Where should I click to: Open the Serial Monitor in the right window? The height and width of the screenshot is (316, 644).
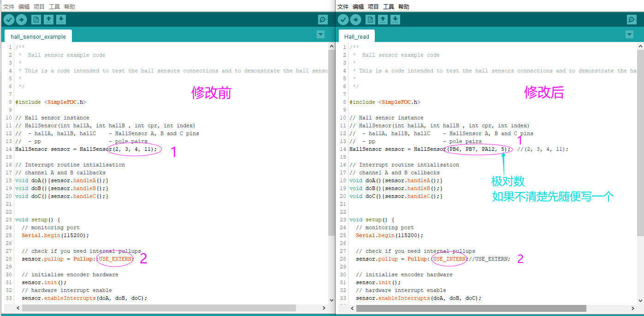631,19
